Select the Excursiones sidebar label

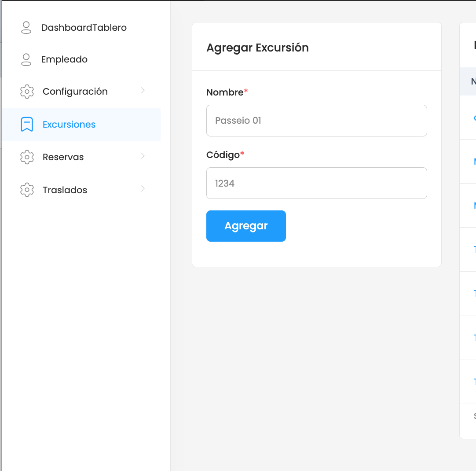[x=69, y=125]
